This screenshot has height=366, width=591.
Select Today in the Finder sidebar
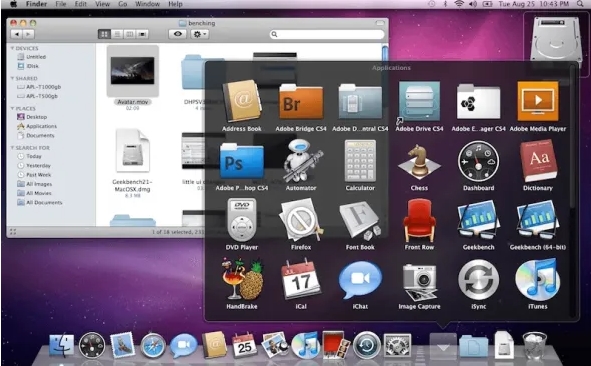point(29,156)
